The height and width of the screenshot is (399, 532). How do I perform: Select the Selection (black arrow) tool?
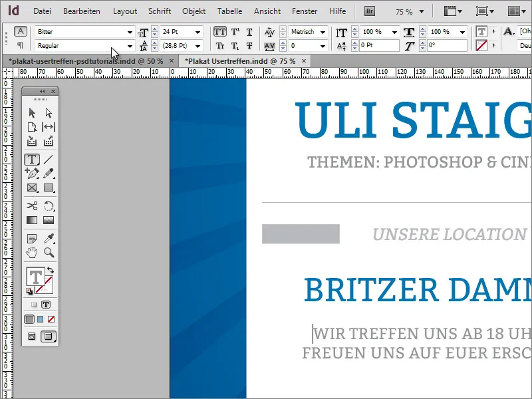(x=32, y=112)
